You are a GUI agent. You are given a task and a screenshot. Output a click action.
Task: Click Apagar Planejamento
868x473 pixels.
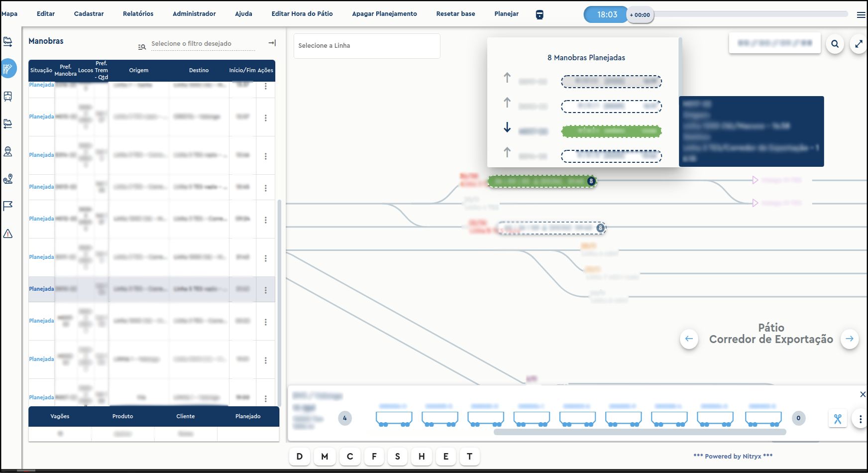(x=384, y=14)
